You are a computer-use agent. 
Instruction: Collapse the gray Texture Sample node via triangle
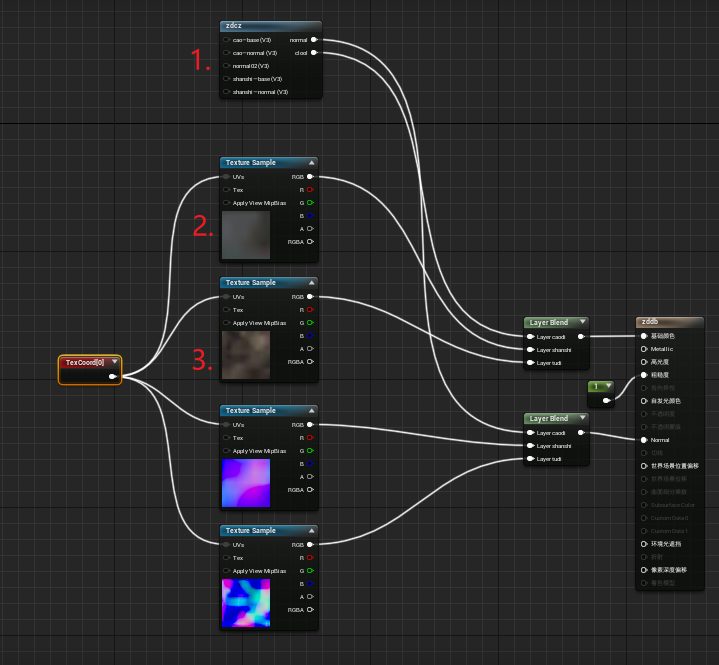(x=311, y=162)
